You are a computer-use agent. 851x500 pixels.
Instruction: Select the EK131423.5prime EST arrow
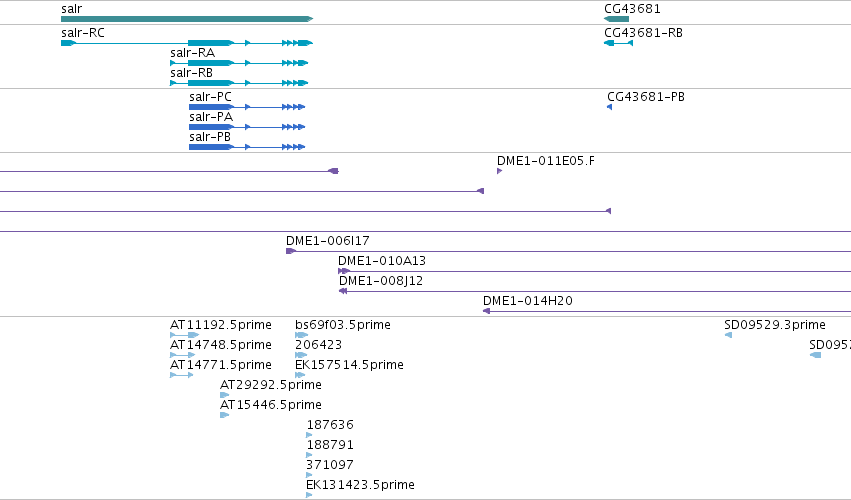point(309,495)
